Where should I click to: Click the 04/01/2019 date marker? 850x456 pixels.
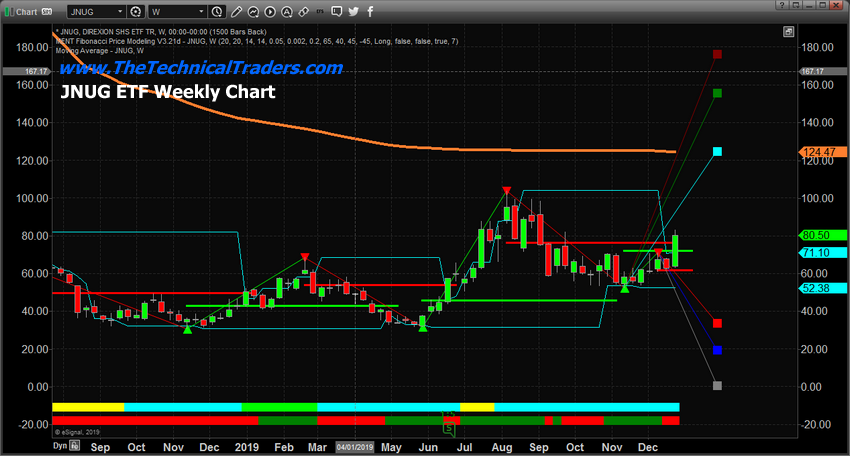355,447
